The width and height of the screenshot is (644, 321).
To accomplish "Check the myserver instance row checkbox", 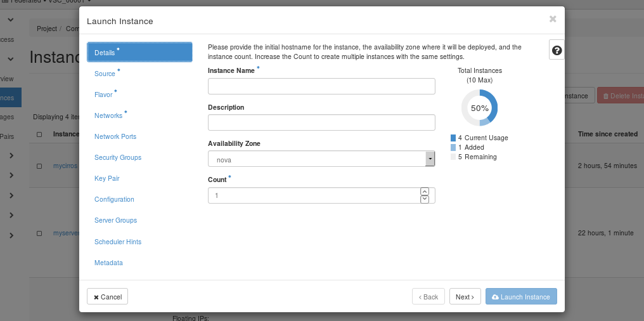I will pos(39,233).
